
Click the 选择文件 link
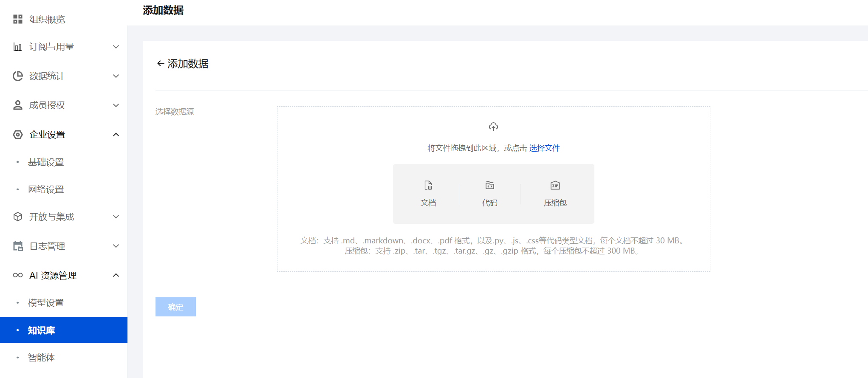pos(544,148)
